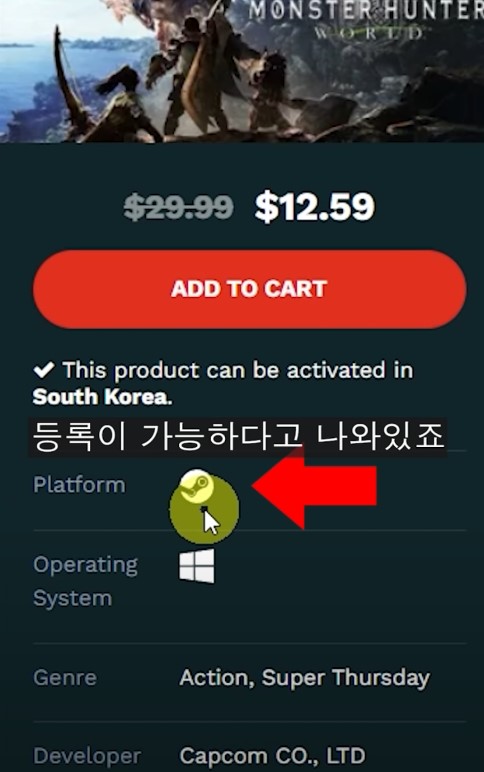The height and width of the screenshot is (772, 484).
Task: Click the 'This product can be activated' notice
Action: tap(224, 383)
